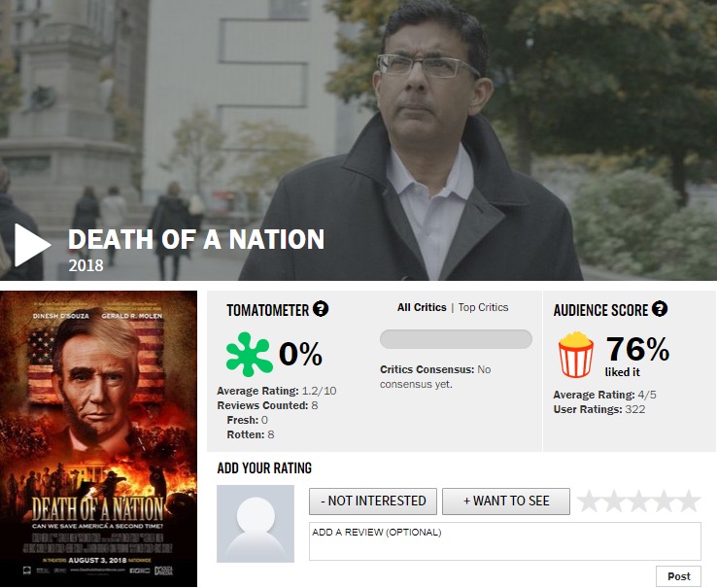The width and height of the screenshot is (717, 588).
Task: Play the Death of a Nation trailer
Action: tap(31, 245)
